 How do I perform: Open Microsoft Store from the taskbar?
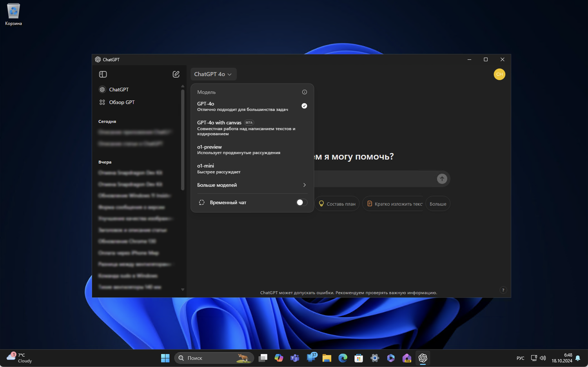coord(359,358)
